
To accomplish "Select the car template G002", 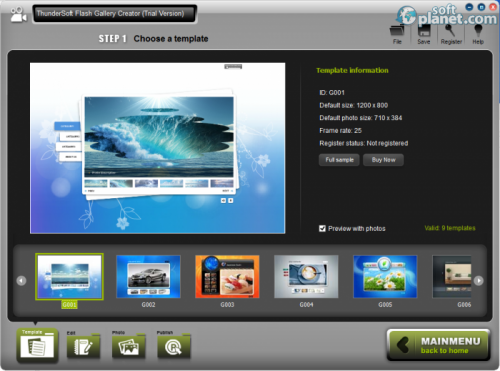I will 148,277.
